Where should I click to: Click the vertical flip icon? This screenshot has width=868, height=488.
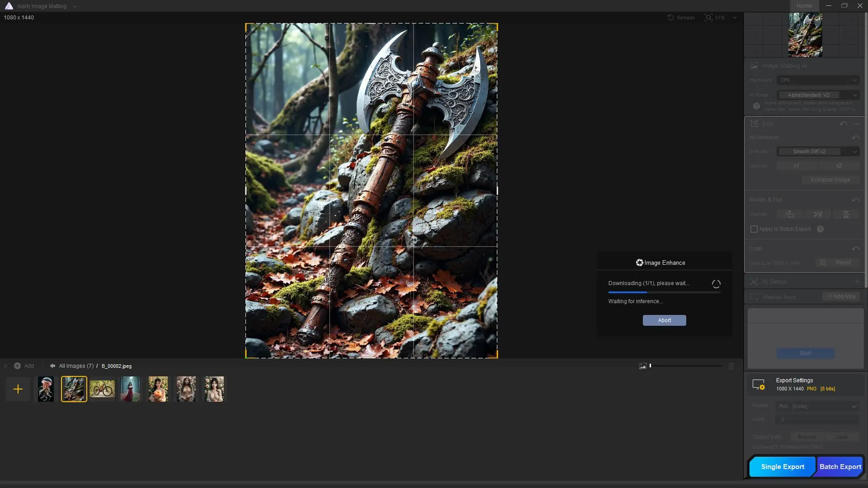(846, 214)
